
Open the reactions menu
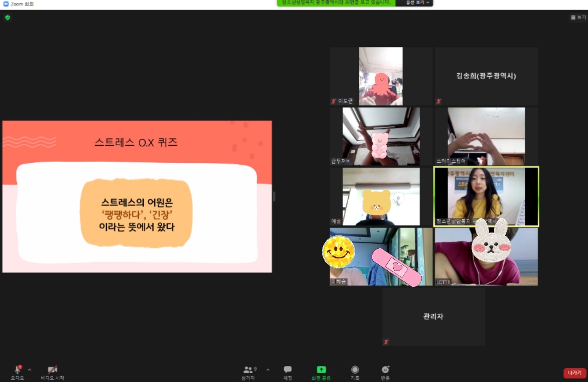385,370
